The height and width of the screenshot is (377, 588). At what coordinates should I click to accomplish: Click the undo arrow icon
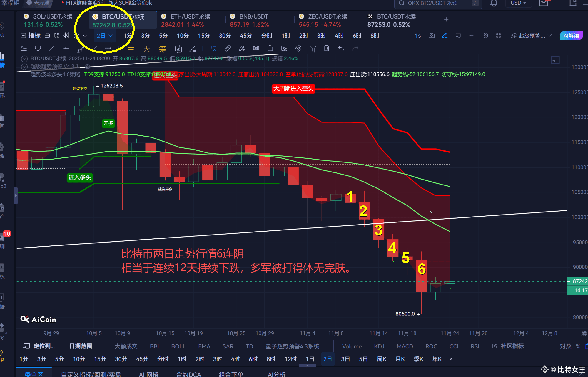tap(341, 48)
